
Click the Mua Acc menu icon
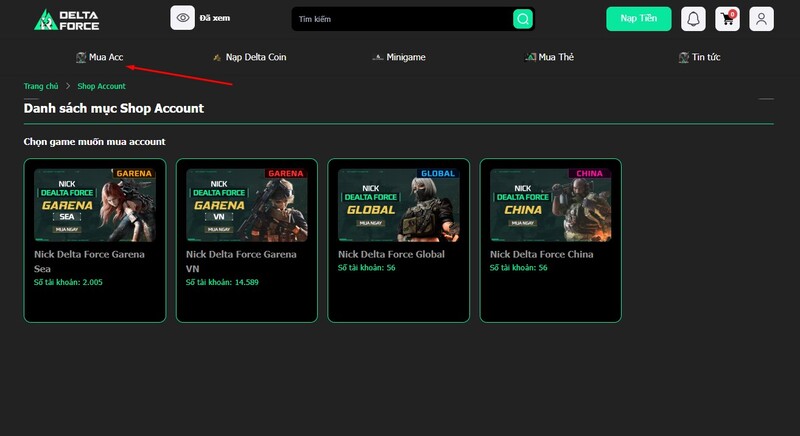click(x=81, y=58)
